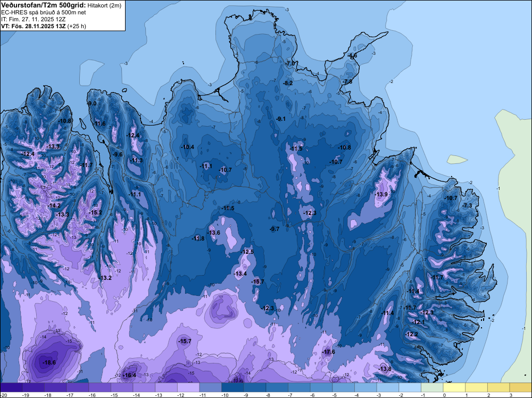Screen dimensions: 532x398
Task: Click the dark purple legend swatch between -19 and -18
Action: (x=33, y=387)
